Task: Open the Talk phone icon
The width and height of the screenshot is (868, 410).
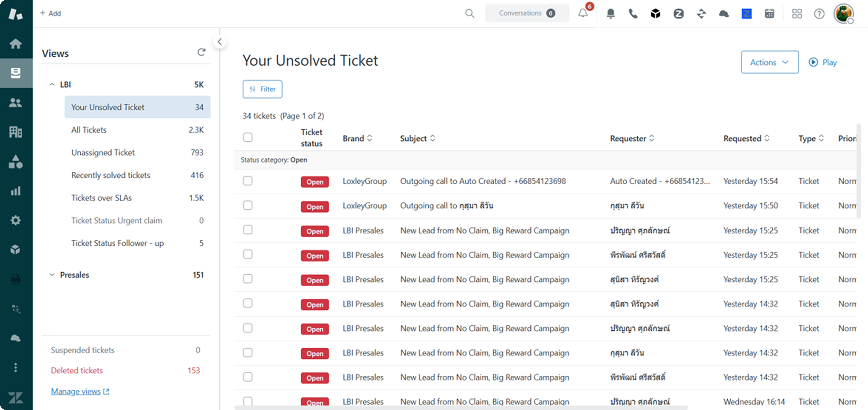Action: tap(633, 14)
